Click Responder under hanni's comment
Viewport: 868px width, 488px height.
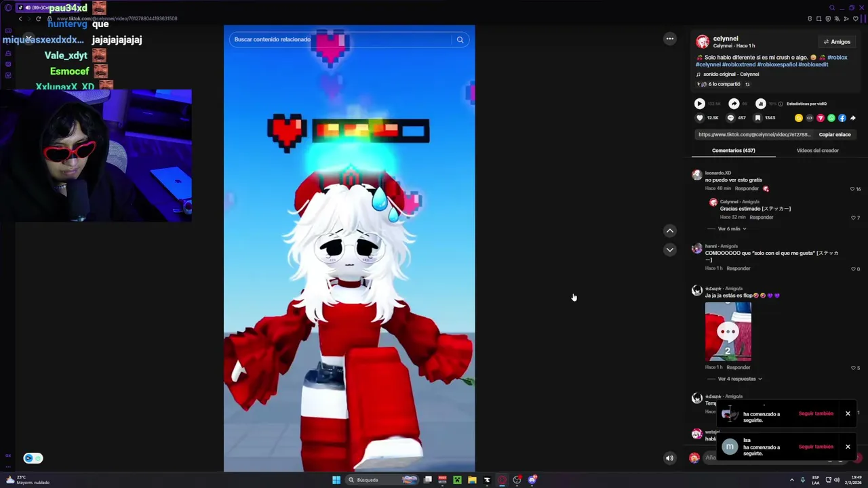point(738,268)
